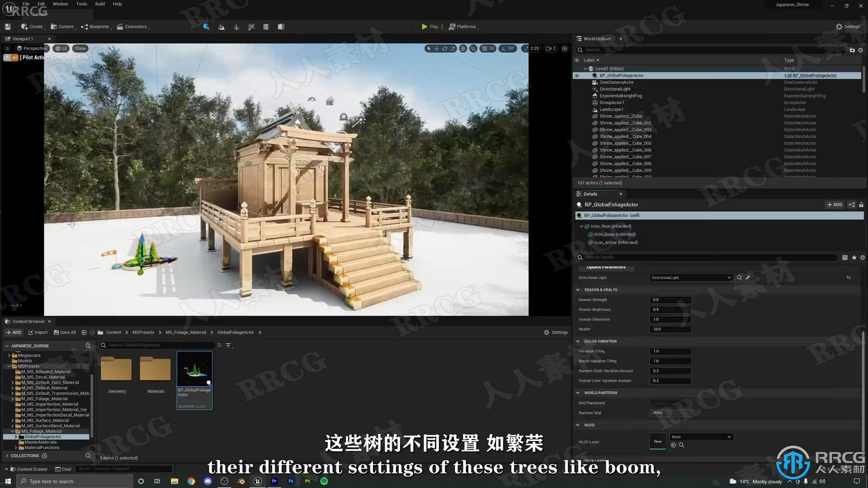The height and width of the screenshot is (488, 868).
Task: Select BP_GlobalFoliageActor blueprint thumbnail
Action: coord(194,380)
